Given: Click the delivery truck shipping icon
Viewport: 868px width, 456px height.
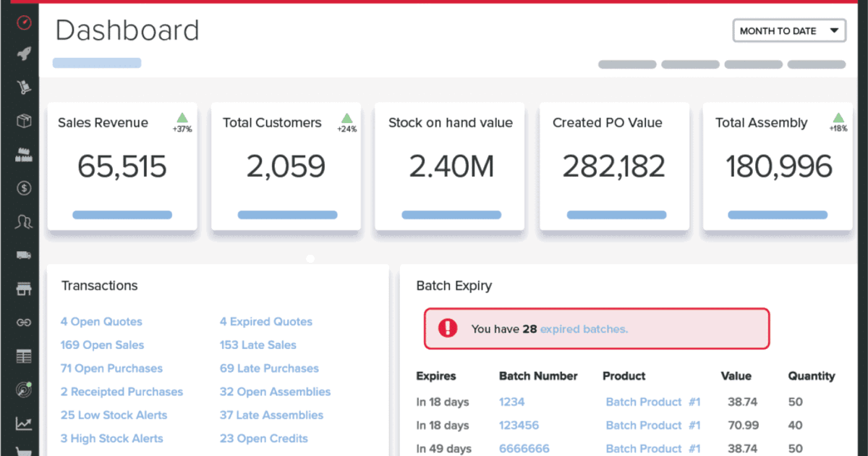Looking at the screenshot, I should click(22, 255).
